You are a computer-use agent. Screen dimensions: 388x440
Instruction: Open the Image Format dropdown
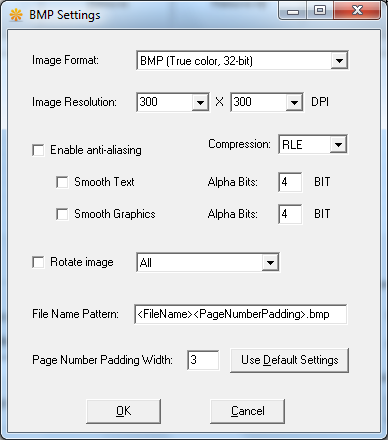click(242, 60)
